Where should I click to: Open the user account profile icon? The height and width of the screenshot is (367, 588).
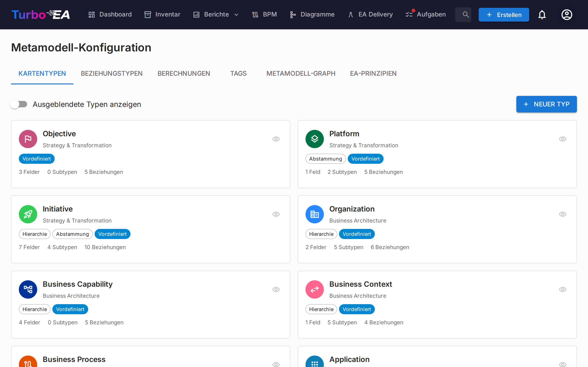566,14
